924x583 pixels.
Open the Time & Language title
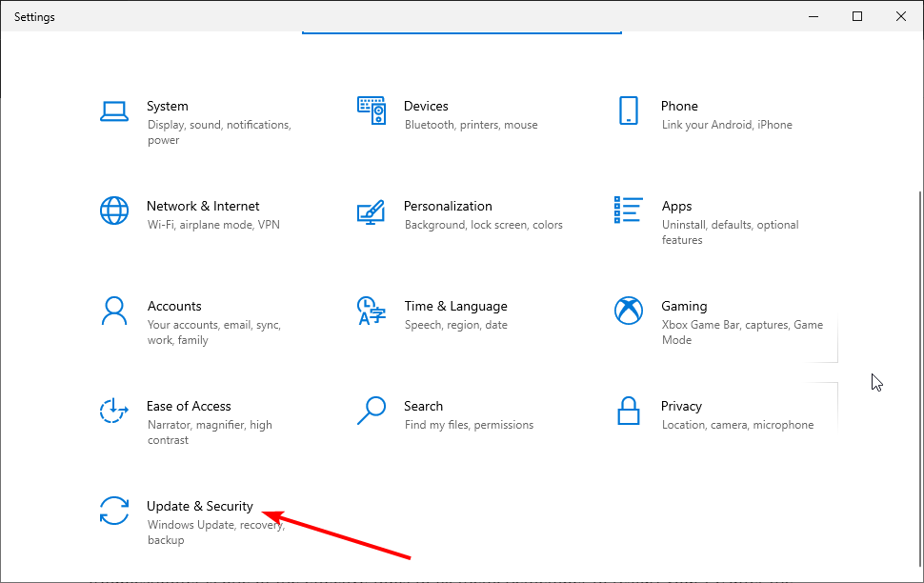click(x=455, y=306)
